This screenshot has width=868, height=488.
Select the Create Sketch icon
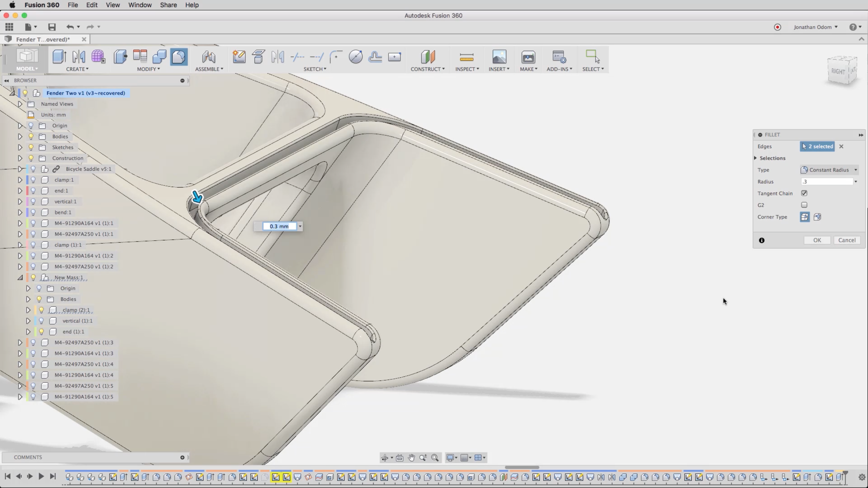click(239, 57)
